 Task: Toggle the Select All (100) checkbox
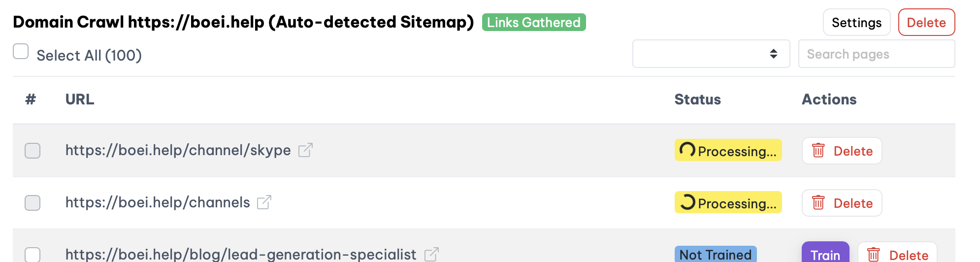21,51
